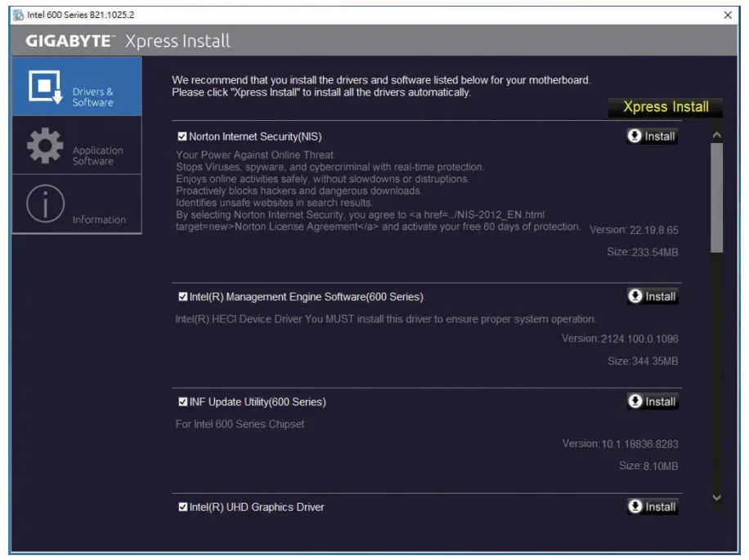Open the Drivers & Software section icon
Image resolution: width=749 pixels, height=560 pixels.
tap(45, 87)
